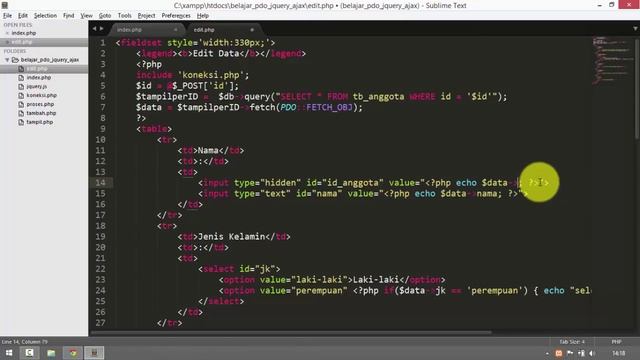Click file icon next to folder index.php
This screenshot has height=360, width=640.
tap(21, 78)
